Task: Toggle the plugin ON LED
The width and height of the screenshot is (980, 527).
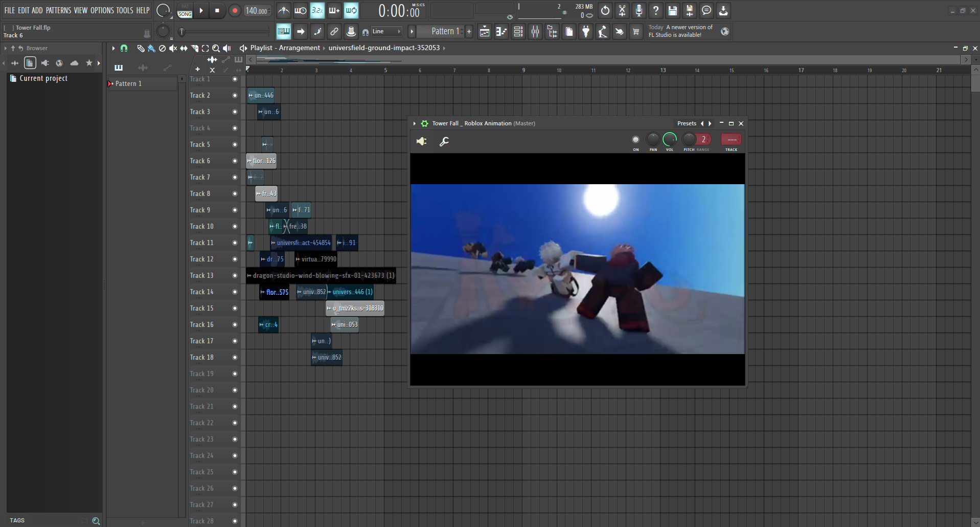Action: (x=635, y=139)
